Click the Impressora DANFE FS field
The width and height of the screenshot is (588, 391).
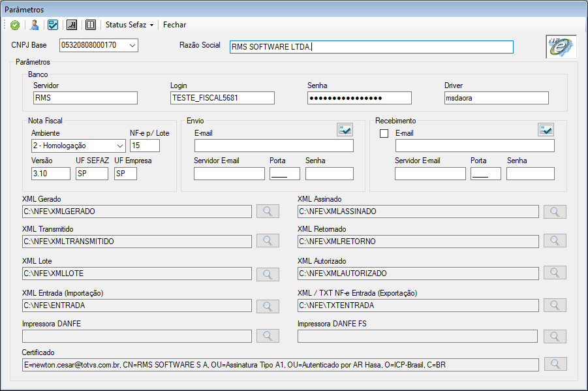(x=418, y=336)
